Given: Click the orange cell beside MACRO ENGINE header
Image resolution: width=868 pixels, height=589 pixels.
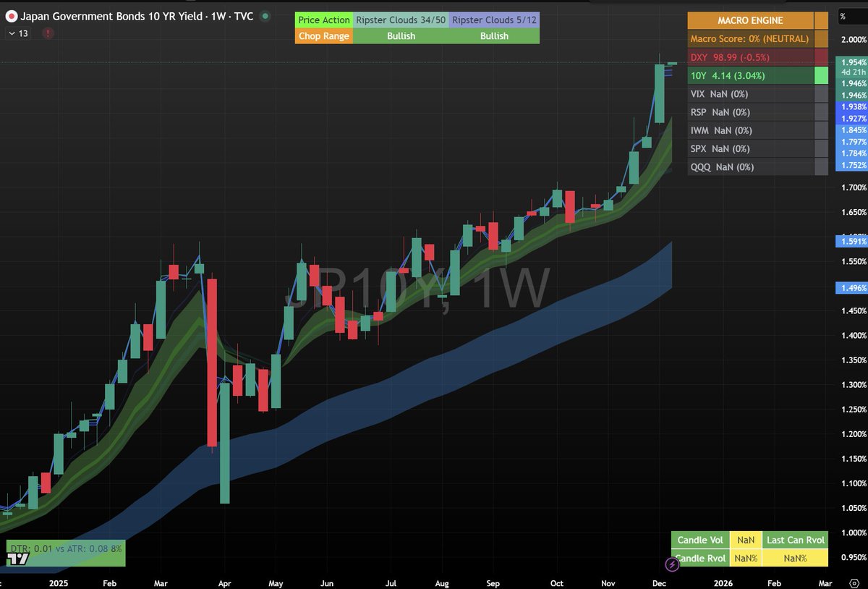Looking at the screenshot, I should 821,21.
